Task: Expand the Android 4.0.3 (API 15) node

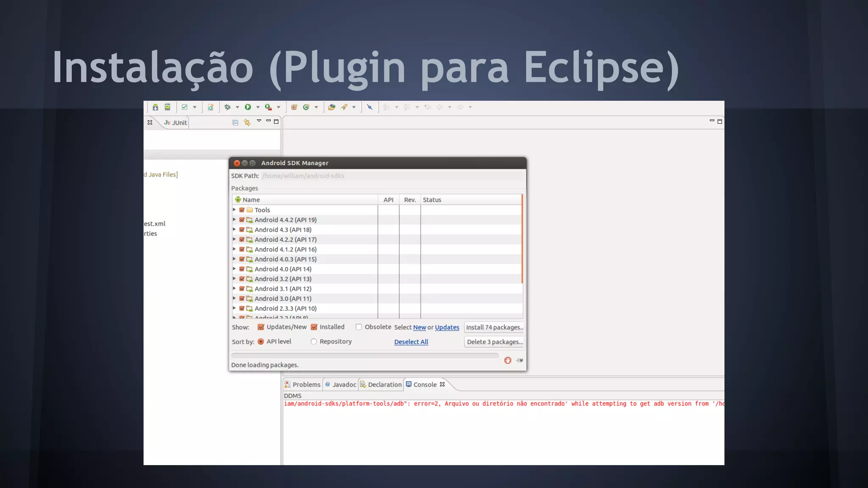Action: (234, 259)
